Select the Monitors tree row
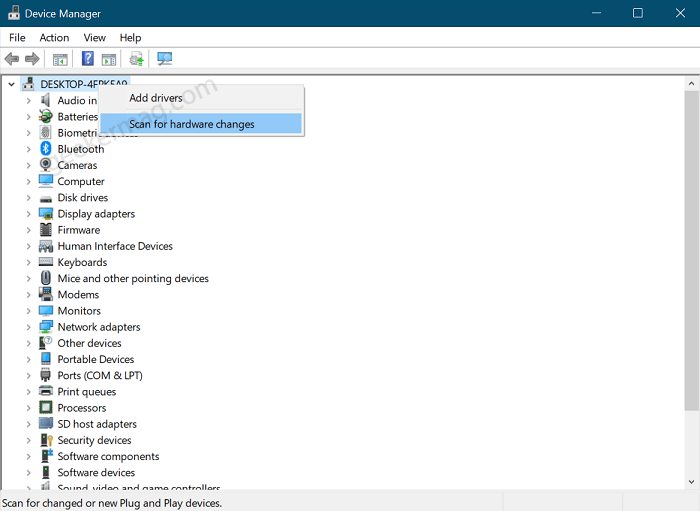The image size is (700, 511). 79,311
